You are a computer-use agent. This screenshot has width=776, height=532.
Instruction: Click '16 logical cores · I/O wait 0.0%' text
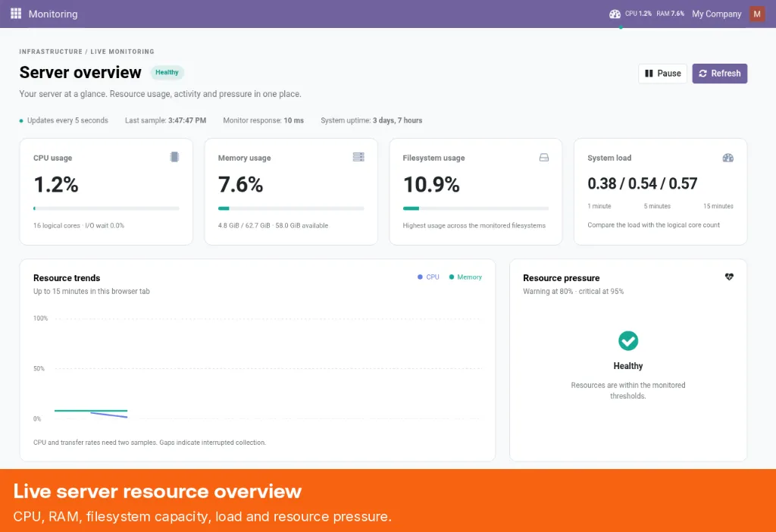click(79, 226)
